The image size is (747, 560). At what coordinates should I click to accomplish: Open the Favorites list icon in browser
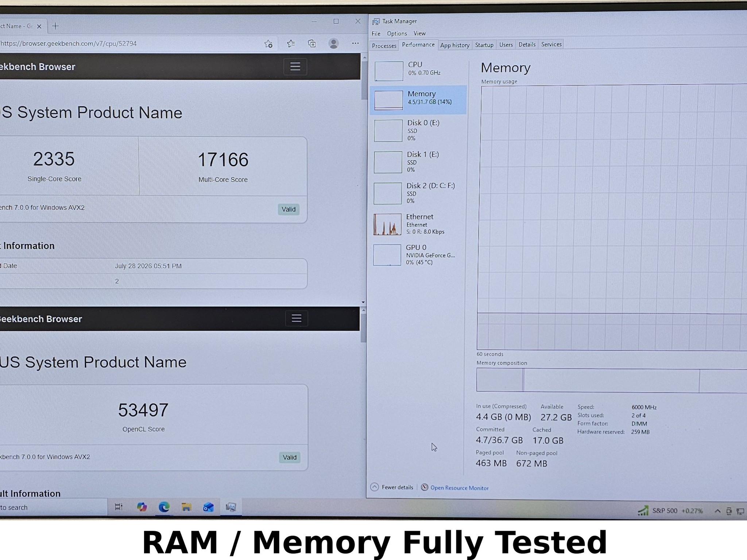[291, 44]
